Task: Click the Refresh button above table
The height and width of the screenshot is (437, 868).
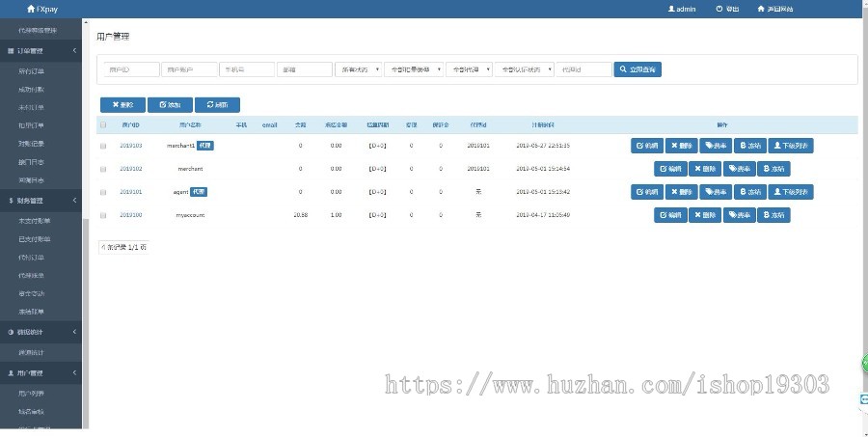Action: [x=217, y=105]
